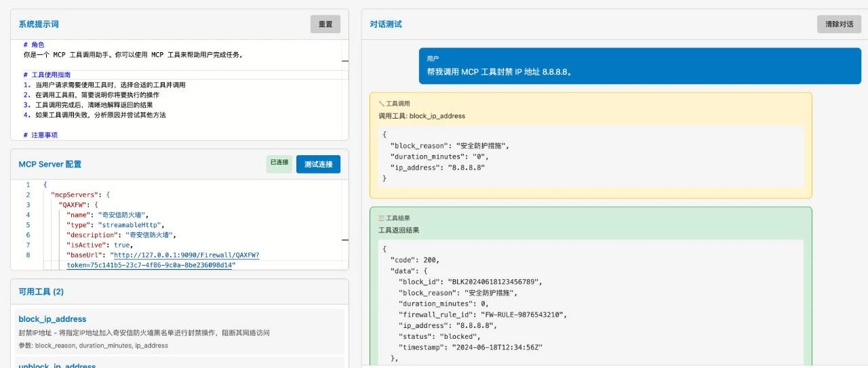This screenshot has height=368, width=868.
Task: Click the overview ruler marker in system prompt editor
Action: (344, 60)
